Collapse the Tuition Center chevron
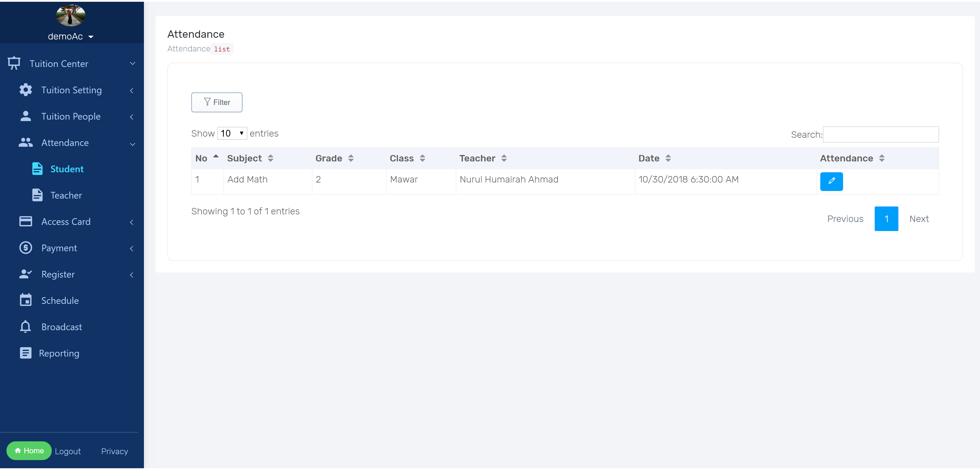This screenshot has height=470, width=980. pyautogui.click(x=133, y=63)
